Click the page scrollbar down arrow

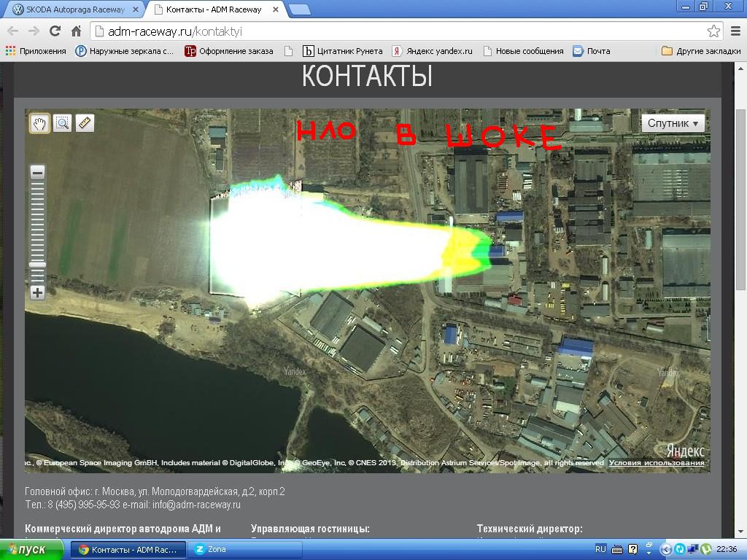pos(741,532)
